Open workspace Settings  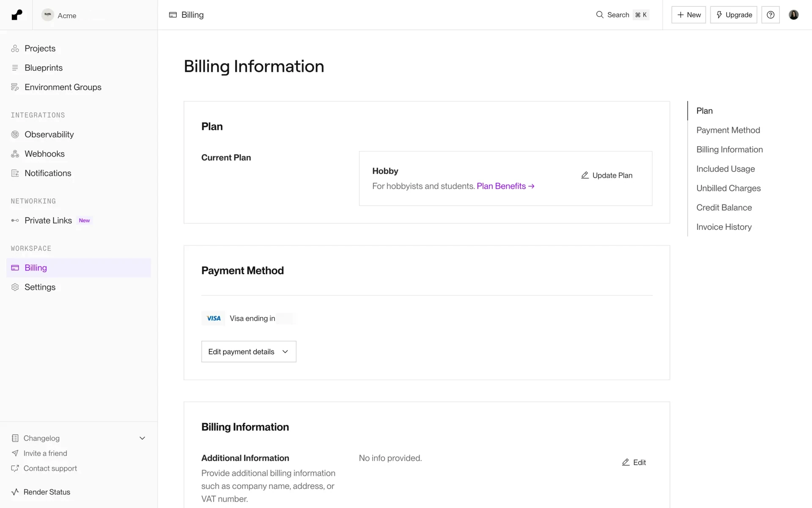(x=79, y=287)
